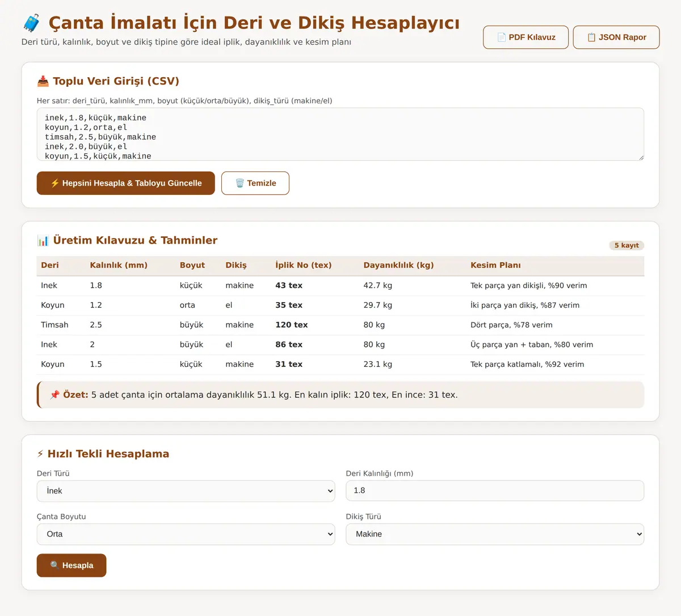681x616 pixels.
Task: Run Hepsini Hesapla & Tabloyu Güncelle
Action: tap(126, 183)
